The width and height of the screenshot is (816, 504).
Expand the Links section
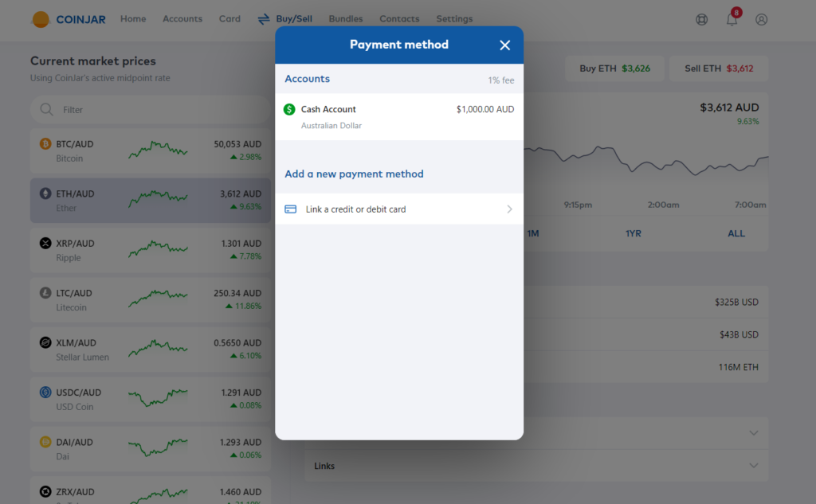pos(754,466)
